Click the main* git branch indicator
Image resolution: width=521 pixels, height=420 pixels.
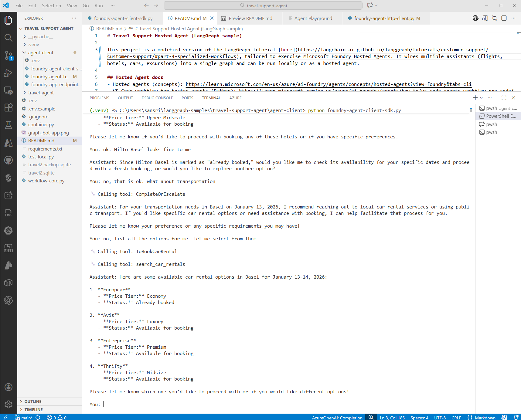pos(24,417)
